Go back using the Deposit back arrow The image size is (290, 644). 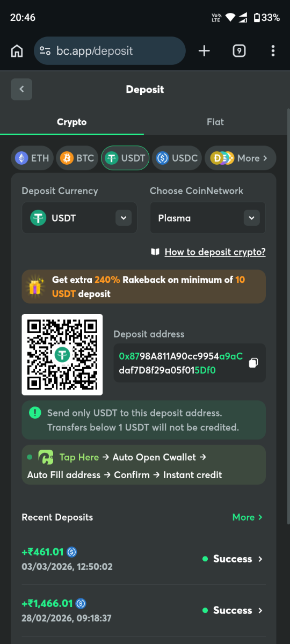21,89
